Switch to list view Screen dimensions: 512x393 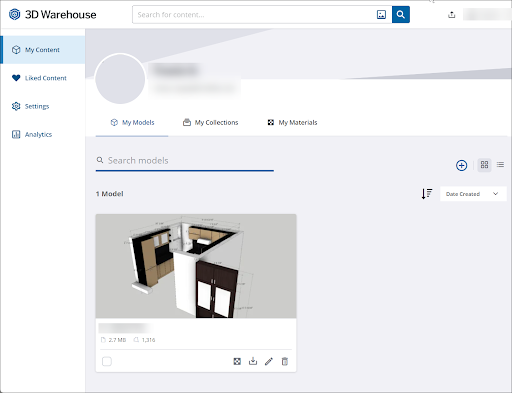click(x=500, y=165)
